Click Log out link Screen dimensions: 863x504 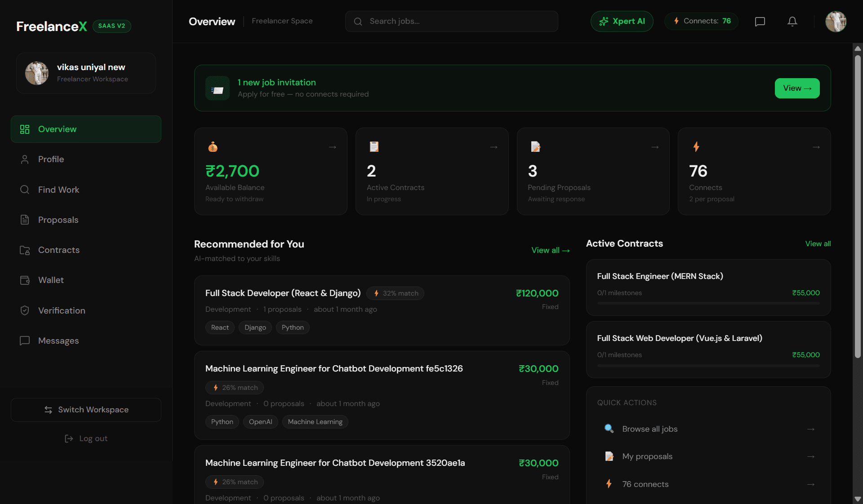click(86, 438)
